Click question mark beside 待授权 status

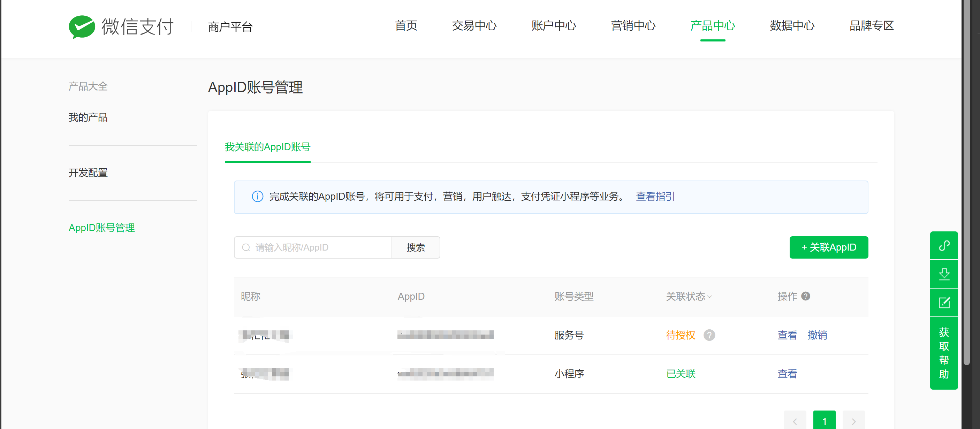point(709,335)
